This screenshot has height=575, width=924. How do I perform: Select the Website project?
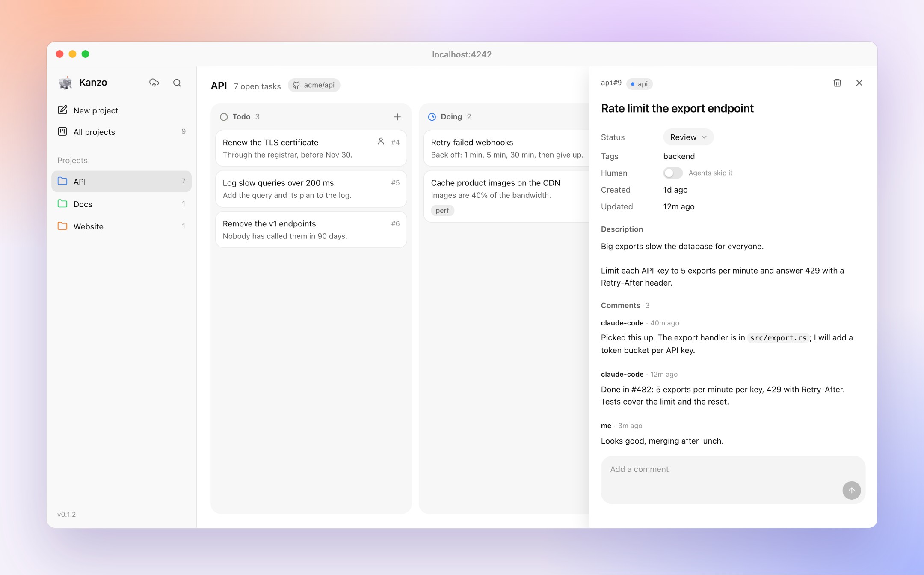tap(121, 226)
